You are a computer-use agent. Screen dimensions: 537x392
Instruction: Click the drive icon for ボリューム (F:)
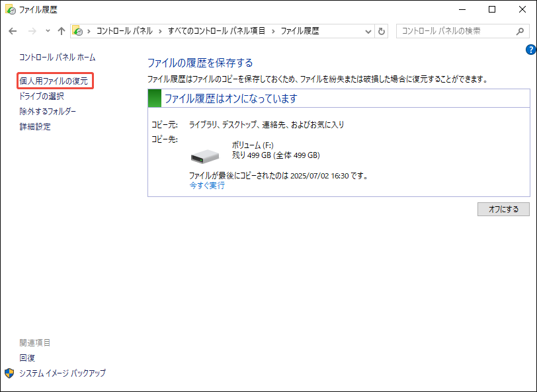pyautogui.click(x=205, y=157)
